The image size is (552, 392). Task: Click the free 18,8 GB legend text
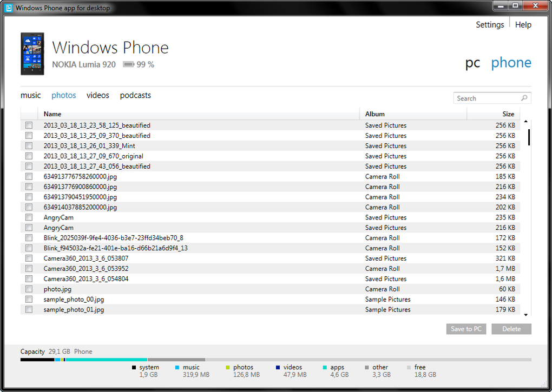[x=425, y=371]
